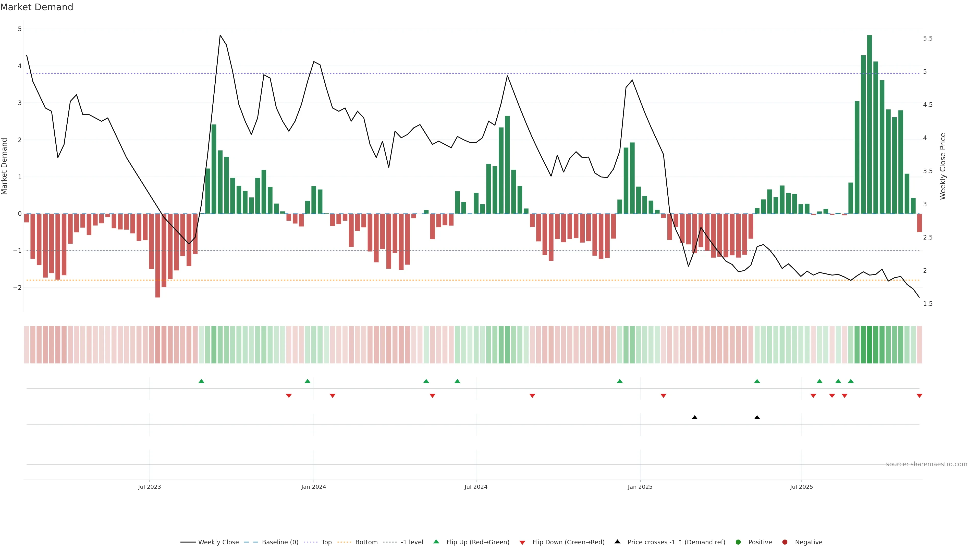Toggle Top dotted line legend entry
The image size is (980, 551).
326,542
